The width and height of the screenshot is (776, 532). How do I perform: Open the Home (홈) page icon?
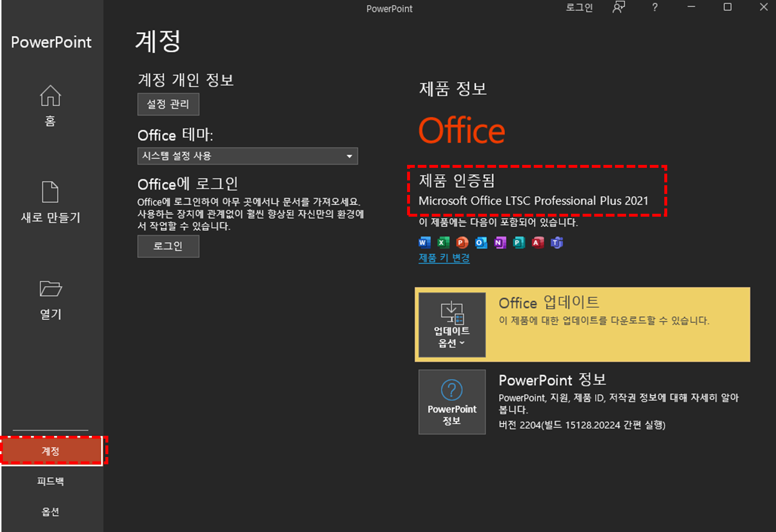click(x=50, y=95)
